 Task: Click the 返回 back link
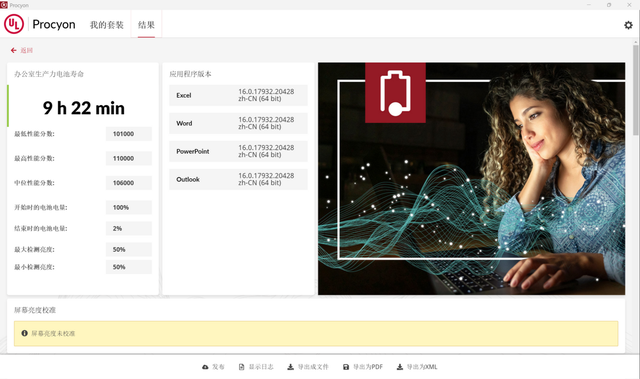[27, 50]
